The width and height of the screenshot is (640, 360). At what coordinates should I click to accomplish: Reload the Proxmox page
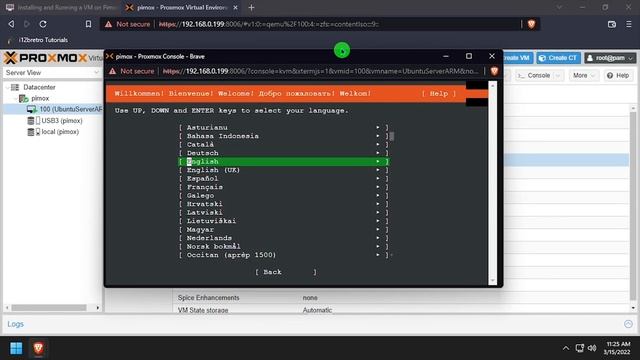43,24
